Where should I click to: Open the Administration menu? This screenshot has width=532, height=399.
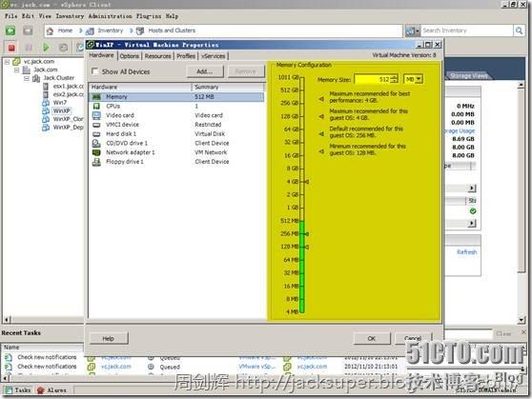click(x=111, y=16)
